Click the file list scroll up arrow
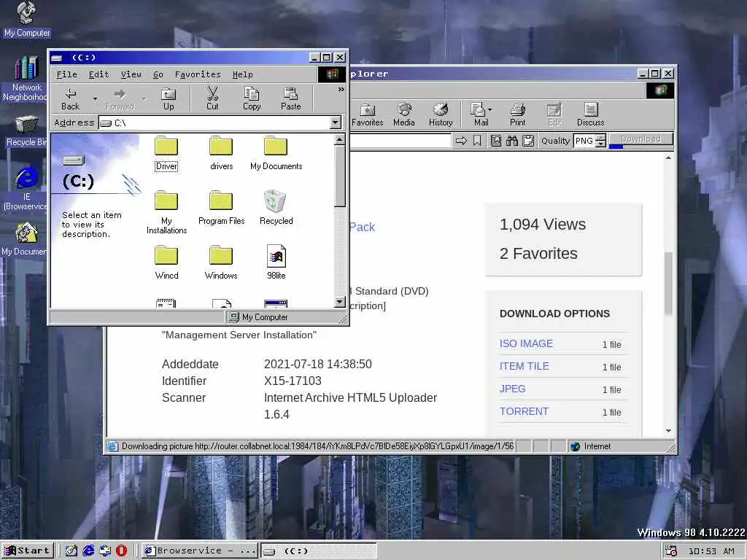Image resolution: width=747 pixels, height=560 pixels. (340, 139)
